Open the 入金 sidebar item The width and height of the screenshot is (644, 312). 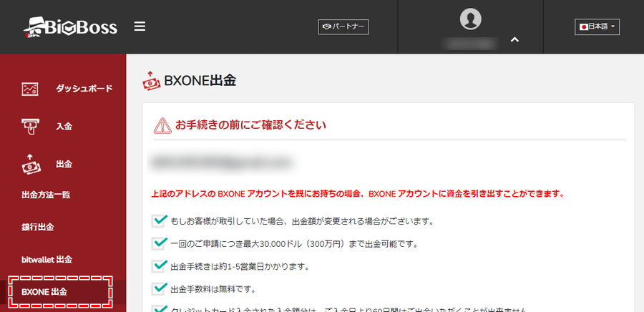(64, 127)
